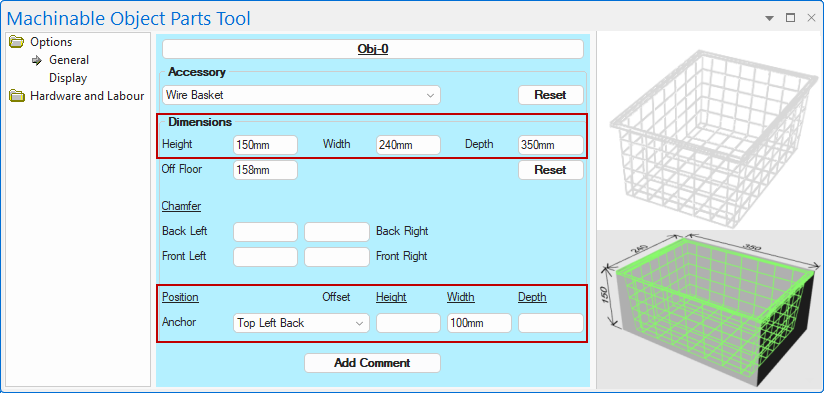Click the empty Offset Height field
Viewport: 824px width, 393px height.
pyautogui.click(x=408, y=323)
